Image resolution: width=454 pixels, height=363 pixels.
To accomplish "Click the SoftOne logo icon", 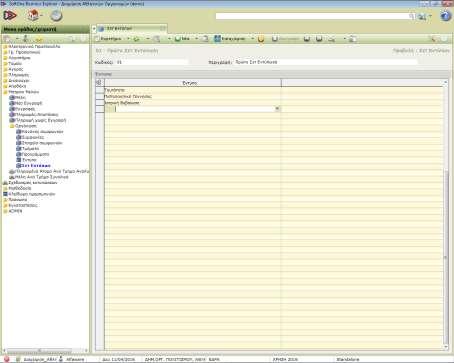I will click(10, 16).
